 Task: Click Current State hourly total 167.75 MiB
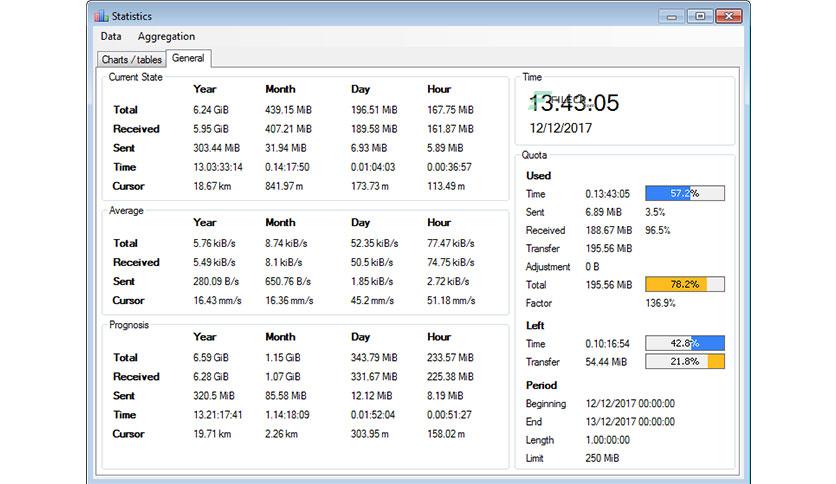[450, 110]
